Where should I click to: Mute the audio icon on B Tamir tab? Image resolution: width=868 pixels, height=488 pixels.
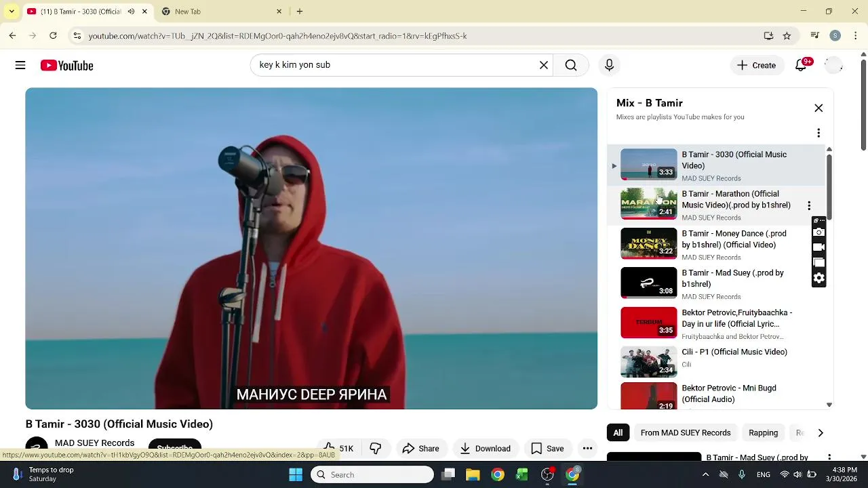tap(131, 12)
